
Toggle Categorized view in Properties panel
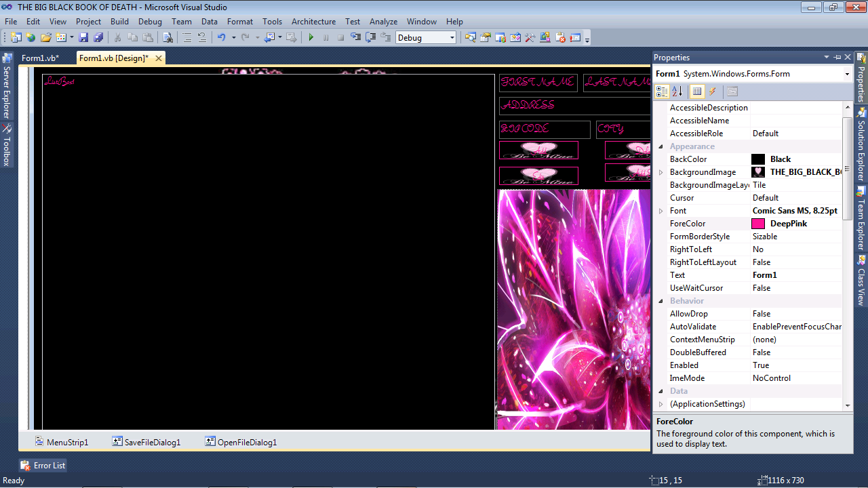[x=662, y=91]
